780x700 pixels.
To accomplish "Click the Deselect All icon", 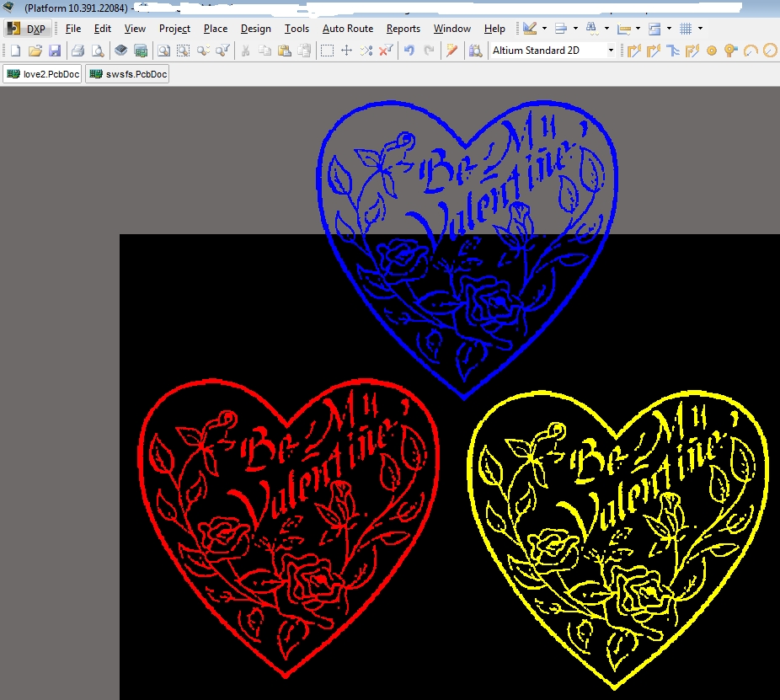I will tap(366, 51).
